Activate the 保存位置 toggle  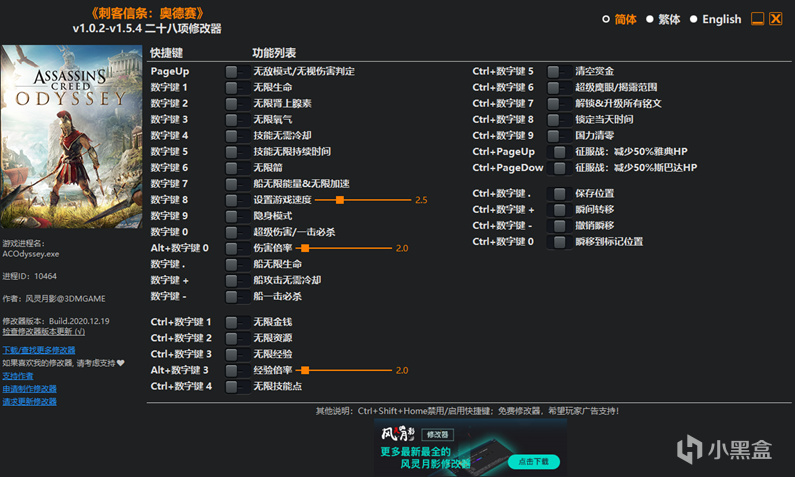559,194
